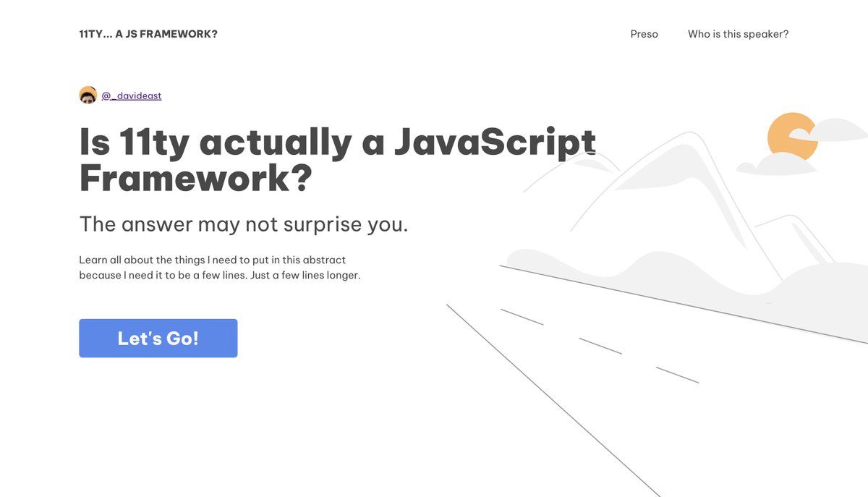Click the subtitle "The answer may not surprise you."

point(244,224)
